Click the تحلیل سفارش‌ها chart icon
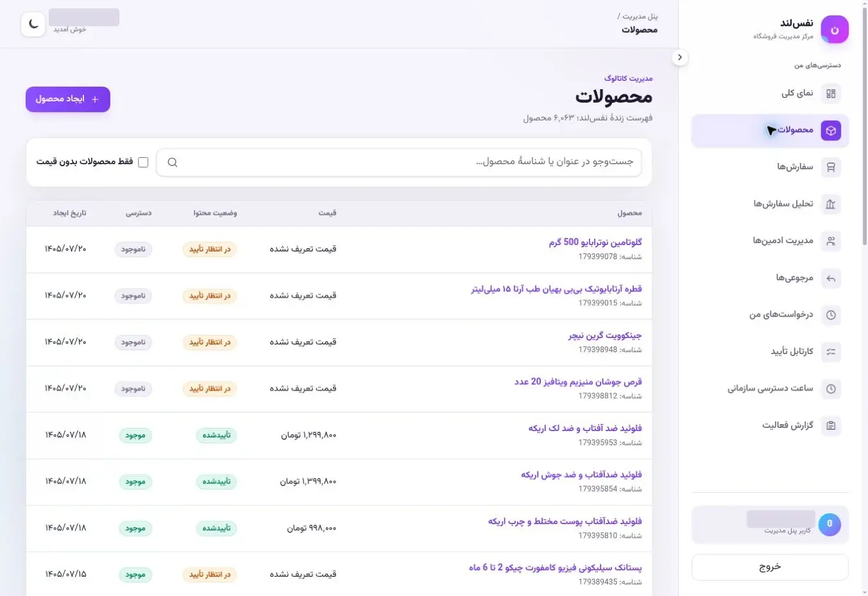 point(831,205)
